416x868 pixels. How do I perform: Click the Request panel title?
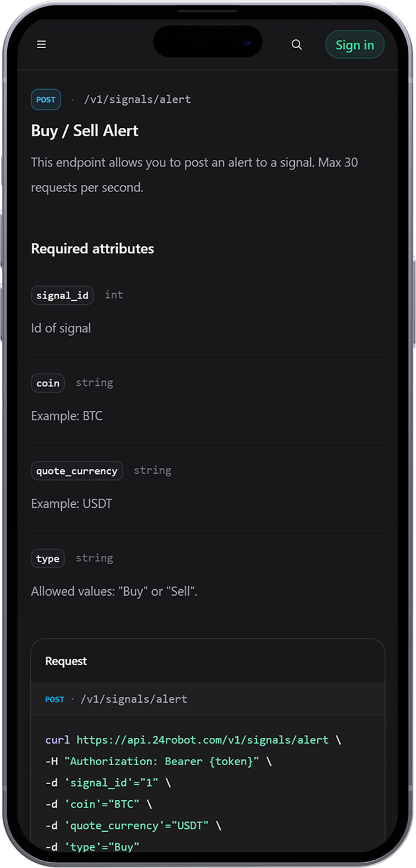click(66, 661)
